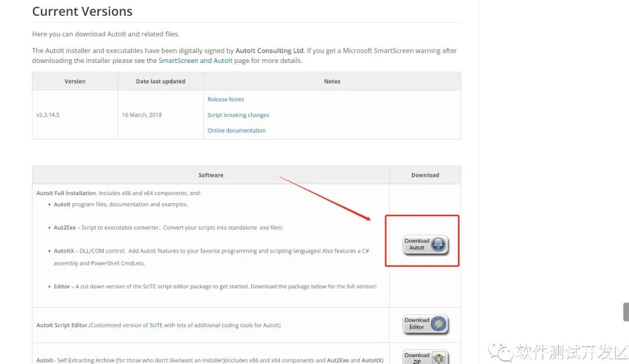Click the Download ZIP button

point(425,357)
